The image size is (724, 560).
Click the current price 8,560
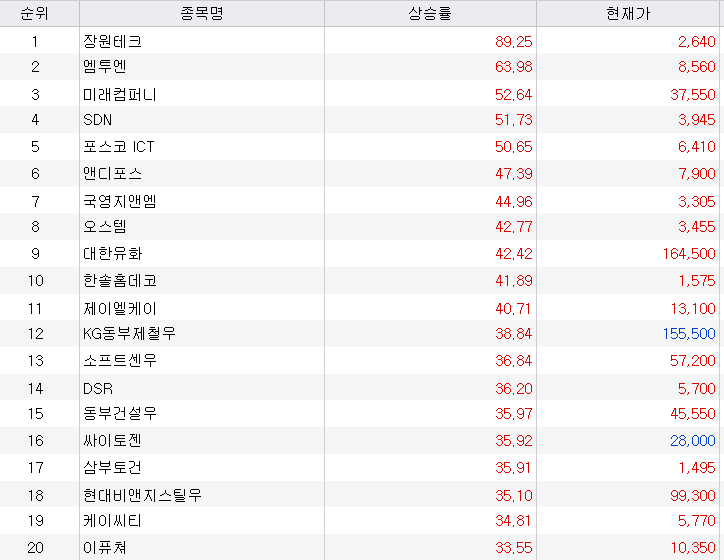coord(696,66)
